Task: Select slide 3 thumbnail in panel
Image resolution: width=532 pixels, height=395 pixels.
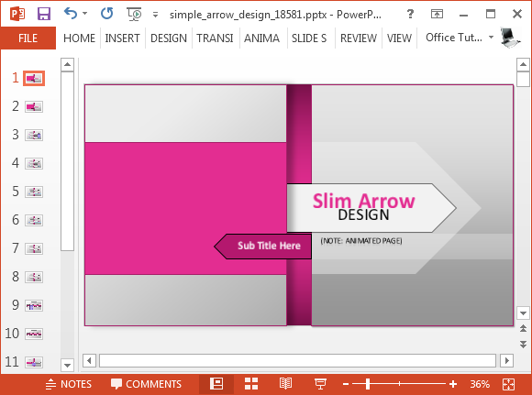Action: (34, 136)
